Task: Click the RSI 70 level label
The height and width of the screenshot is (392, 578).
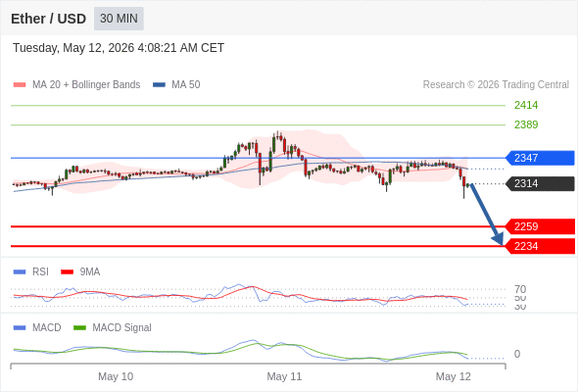Action: pyautogui.click(x=520, y=289)
